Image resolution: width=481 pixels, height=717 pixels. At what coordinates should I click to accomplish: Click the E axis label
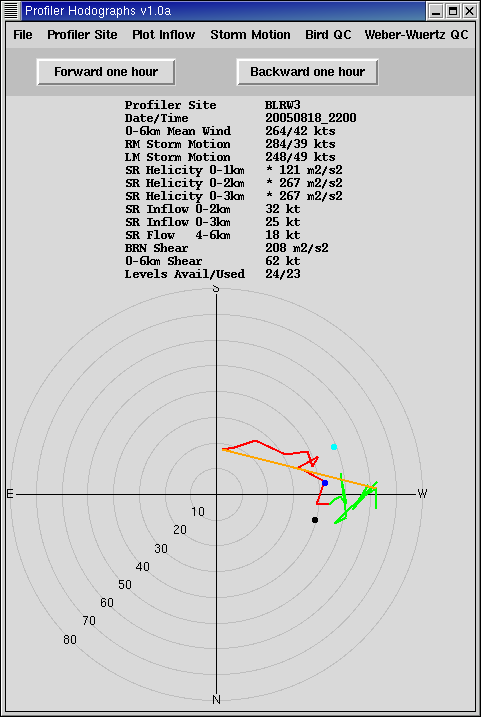click(x=10, y=494)
